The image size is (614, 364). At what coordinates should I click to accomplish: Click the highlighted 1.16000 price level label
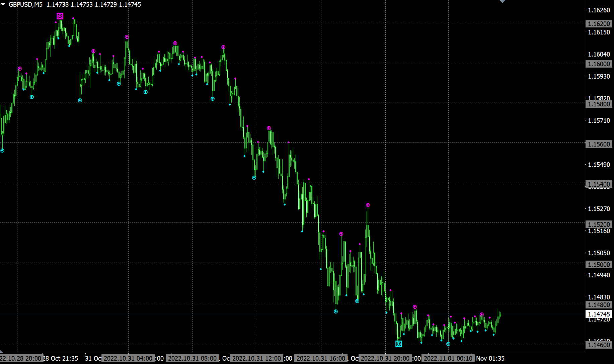[599, 64]
